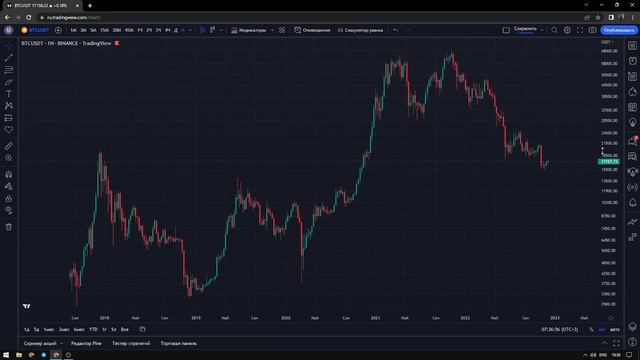This screenshot has width=640, height=360.
Task: Open quick search magnifier icon
Action: pos(554,30)
